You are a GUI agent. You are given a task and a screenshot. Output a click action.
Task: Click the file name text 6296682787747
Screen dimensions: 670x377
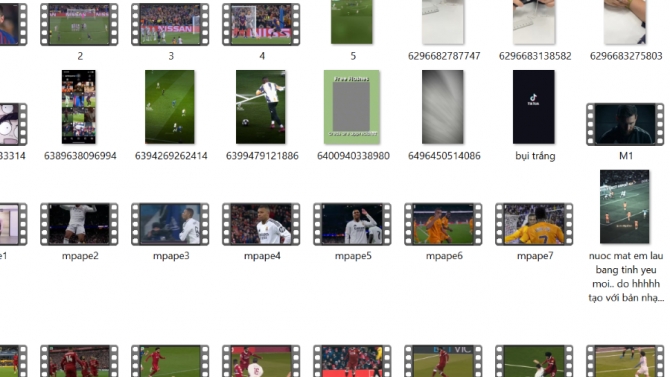click(x=444, y=56)
